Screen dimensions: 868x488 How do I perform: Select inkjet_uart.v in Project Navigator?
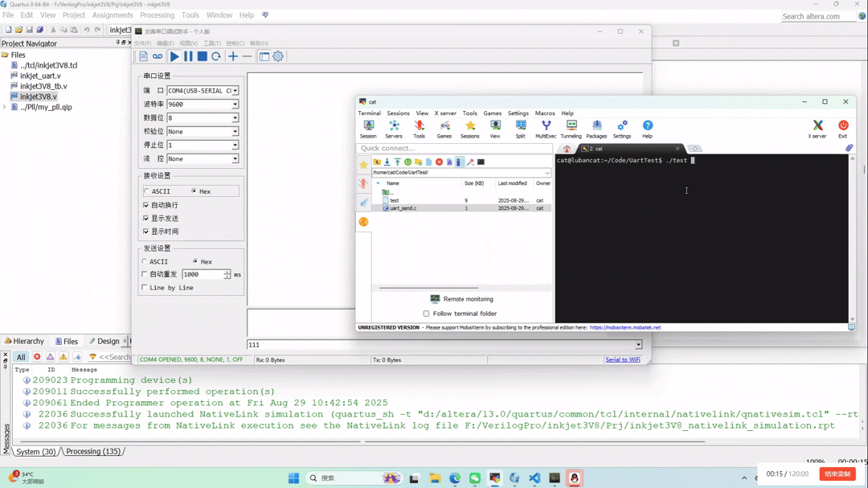tap(40, 76)
